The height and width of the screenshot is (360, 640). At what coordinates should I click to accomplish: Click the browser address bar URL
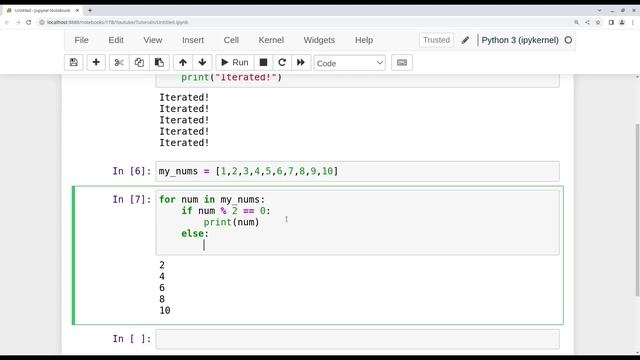pyautogui.click(x=118, y=22)
